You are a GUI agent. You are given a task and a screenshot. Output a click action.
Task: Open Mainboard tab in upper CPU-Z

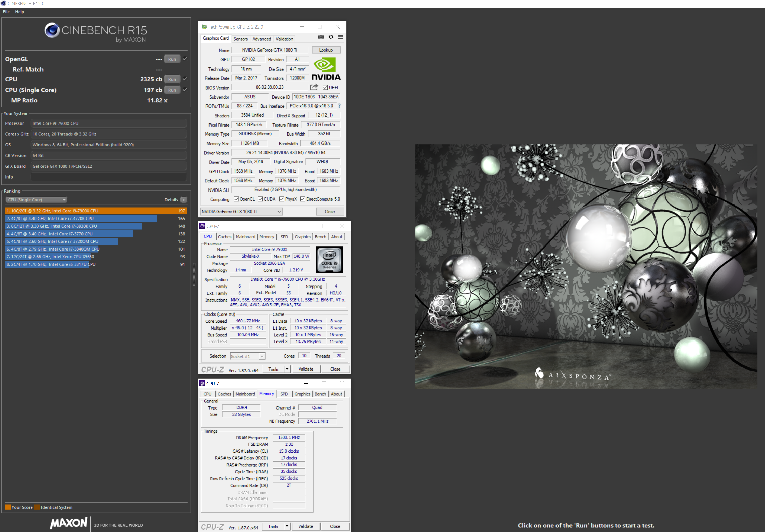pos(245,237)
